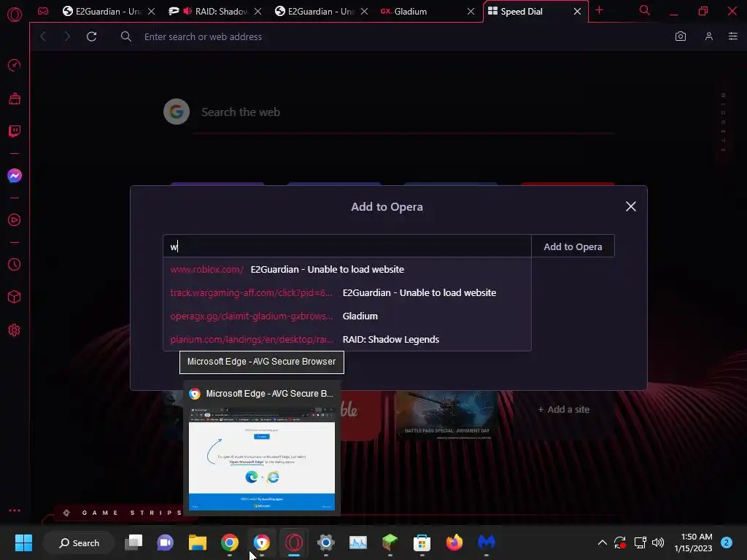Switch to RAID: Shadow Legends tab
The image size is (747, 560).
coord(214,11)
